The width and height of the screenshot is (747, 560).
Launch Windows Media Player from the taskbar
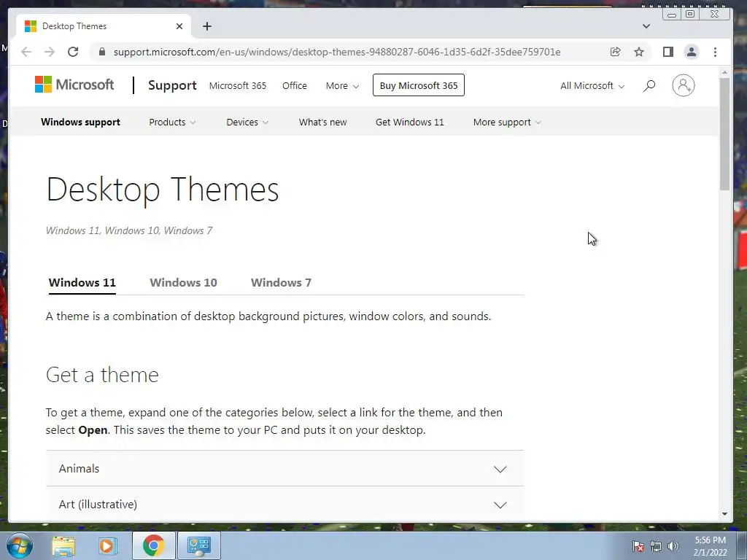click(x=108, y=545)
